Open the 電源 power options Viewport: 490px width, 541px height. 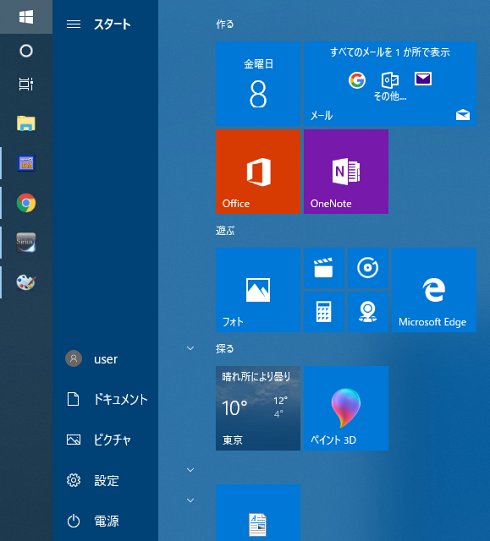105,521
